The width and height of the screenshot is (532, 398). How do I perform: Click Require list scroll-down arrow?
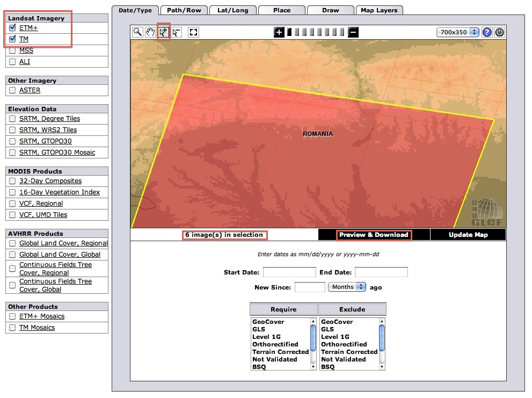313,367
